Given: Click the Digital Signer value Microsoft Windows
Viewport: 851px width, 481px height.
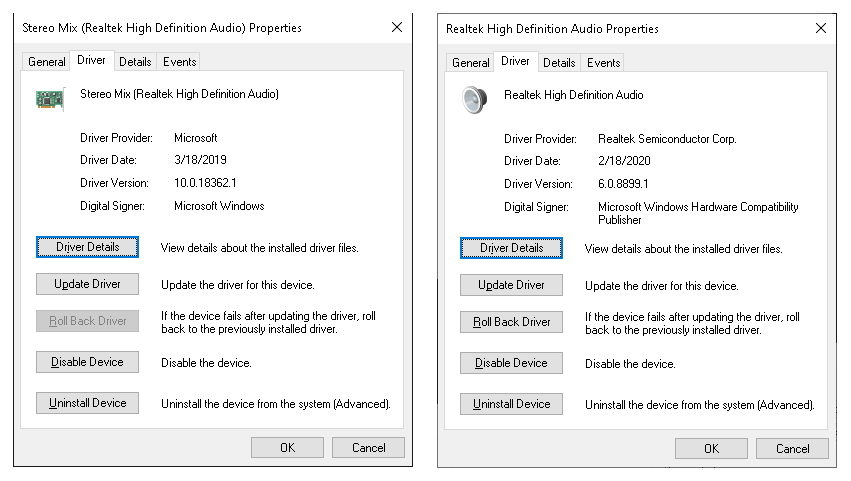Looking at the screenshot, I should point(219,206).
